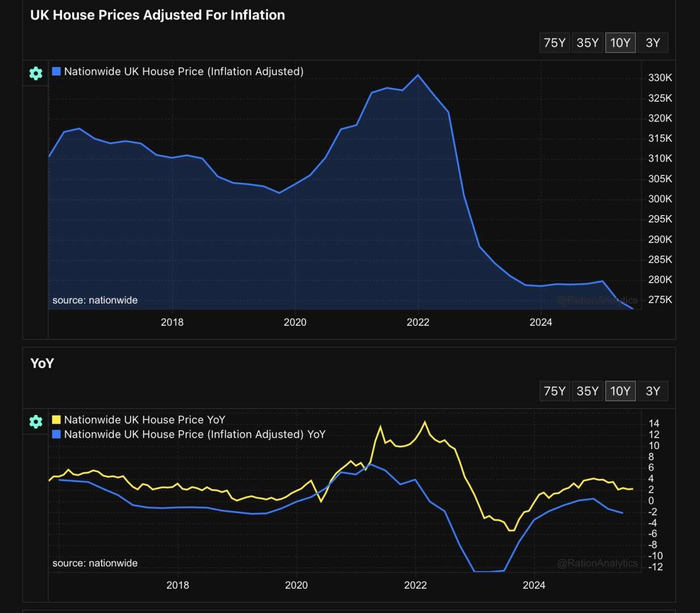Screen dimensions: 700x613
Task: Select 35Y range on the house price chart
Action: [587, 43]
